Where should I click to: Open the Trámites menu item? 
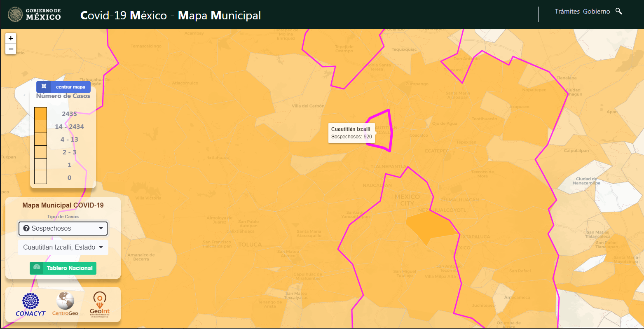567,12
